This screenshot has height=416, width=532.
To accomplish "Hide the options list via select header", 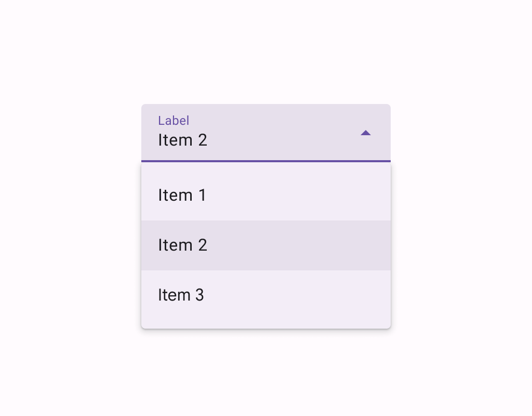I will [266, 133].
